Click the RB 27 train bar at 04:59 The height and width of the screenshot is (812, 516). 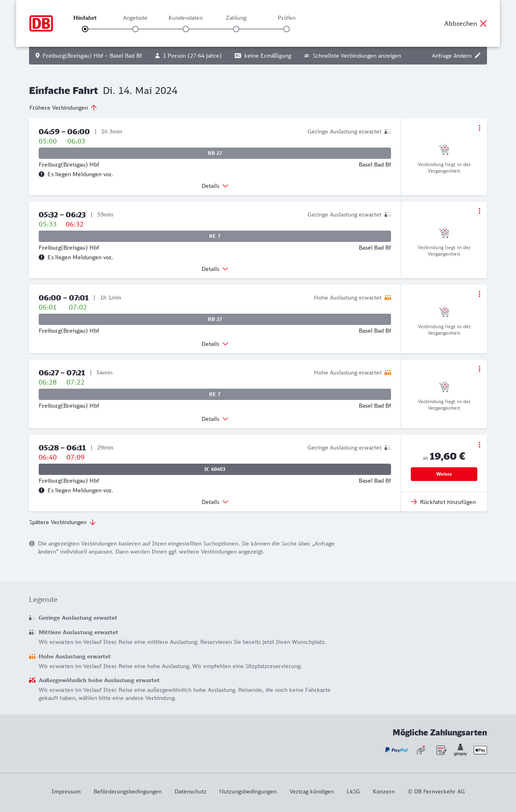[215, 153]
